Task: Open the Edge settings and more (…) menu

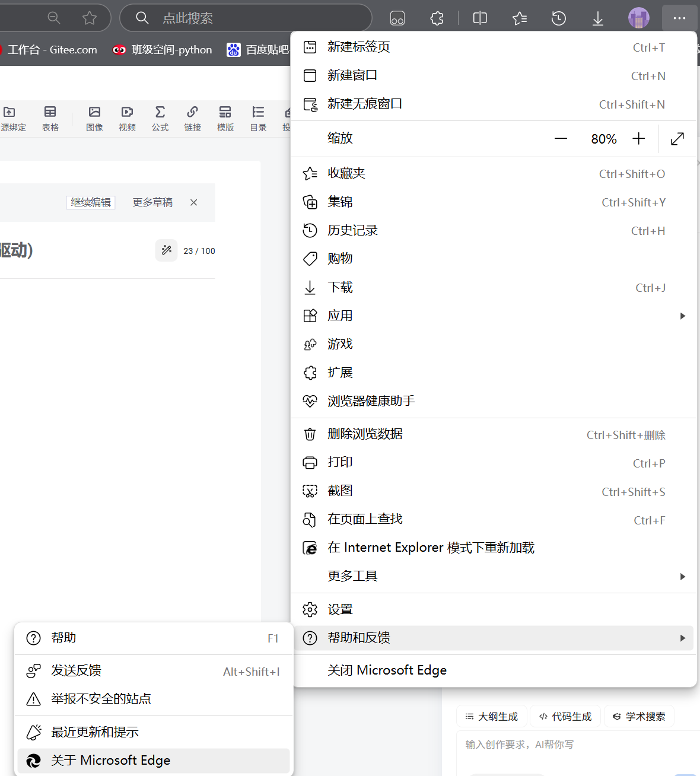Action: pos(679,18)
